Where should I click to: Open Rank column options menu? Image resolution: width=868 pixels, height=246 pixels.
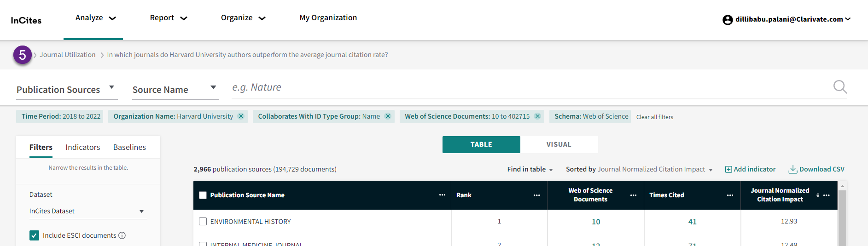(536, 195)
